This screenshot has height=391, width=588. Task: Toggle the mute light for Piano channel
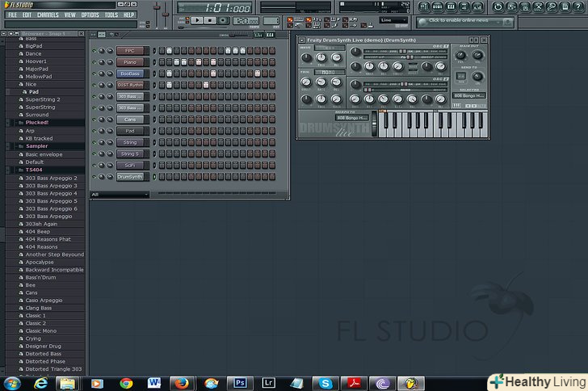click(x=94, y=62)
